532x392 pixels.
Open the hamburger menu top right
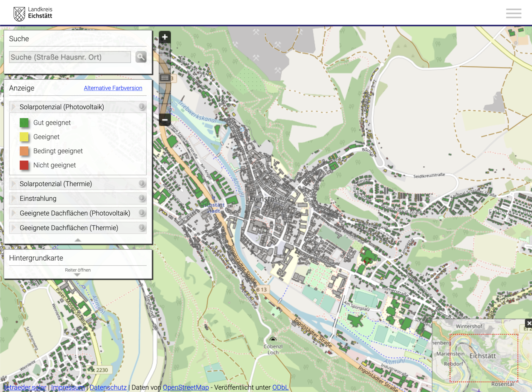pyautogui.click(x=513, y=13)
